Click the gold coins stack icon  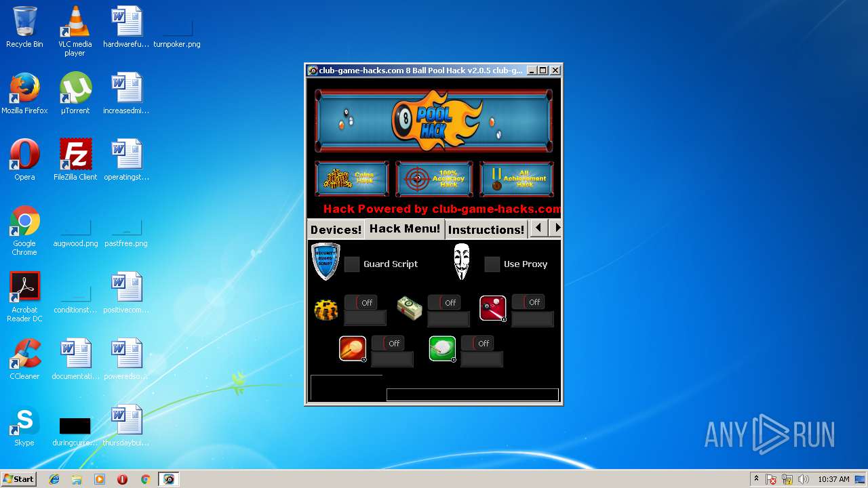coord(326,310)
